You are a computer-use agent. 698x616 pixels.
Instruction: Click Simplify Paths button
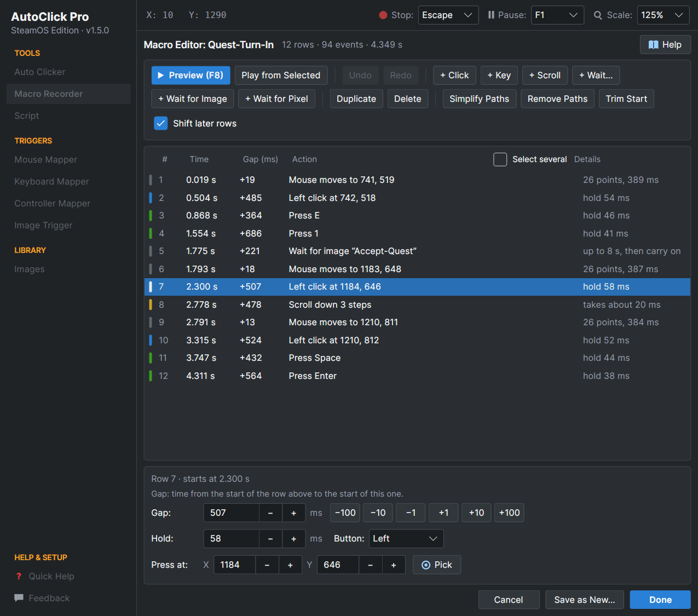coord(480,99)
